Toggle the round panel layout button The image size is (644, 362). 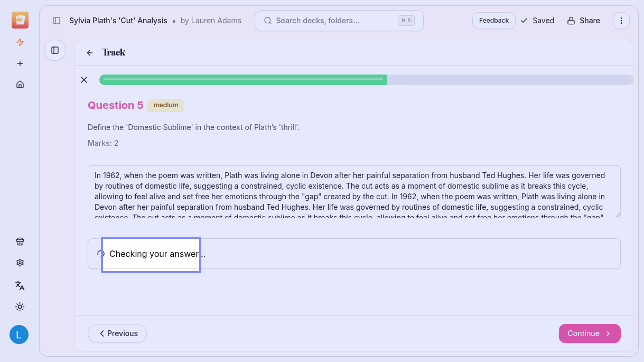pos(55,50)
